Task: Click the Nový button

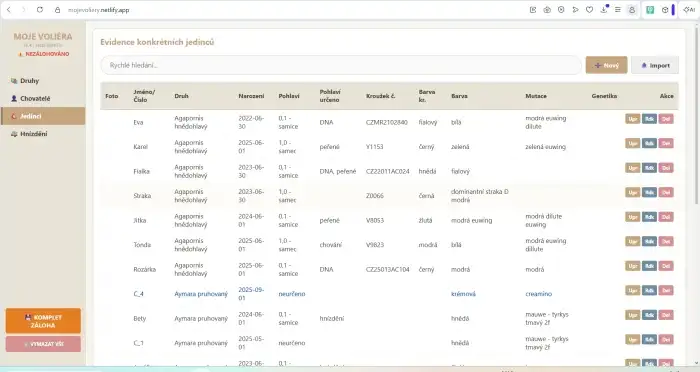Action: pyautogui.click(x=606, y=65)
